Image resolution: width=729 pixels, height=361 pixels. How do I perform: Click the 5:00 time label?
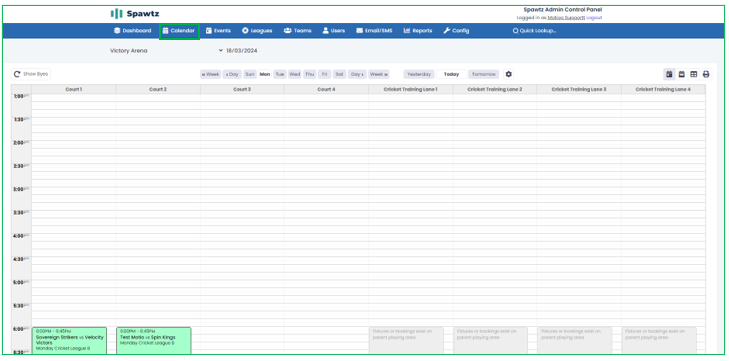(x=21, y=282)
